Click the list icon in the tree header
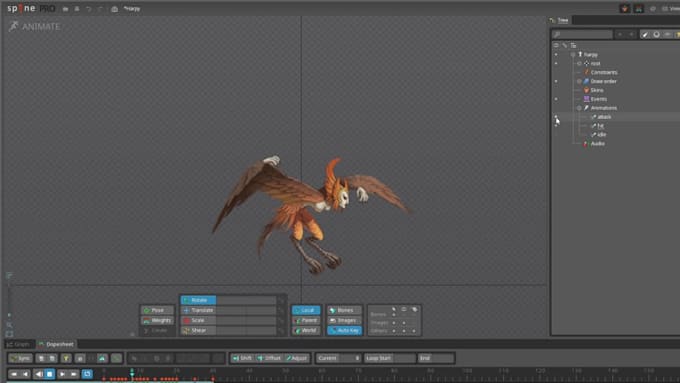The width and height of the screenshot is (680, 383). [573, 45]
